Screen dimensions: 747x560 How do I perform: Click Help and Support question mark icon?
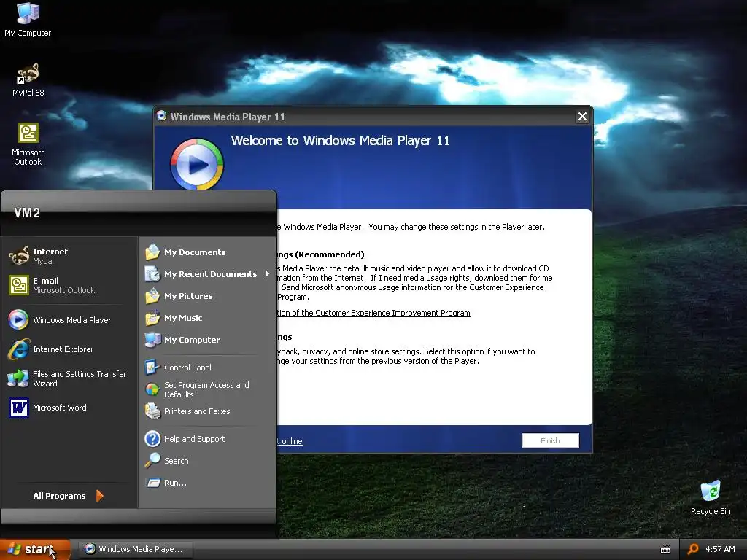(152, 438)
